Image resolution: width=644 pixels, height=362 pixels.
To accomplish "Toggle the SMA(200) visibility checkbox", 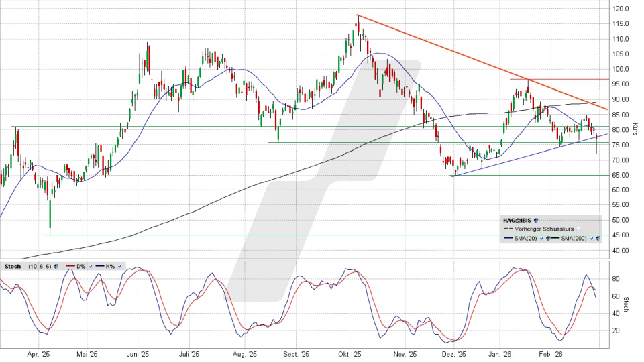I will [x=591, y=238].
